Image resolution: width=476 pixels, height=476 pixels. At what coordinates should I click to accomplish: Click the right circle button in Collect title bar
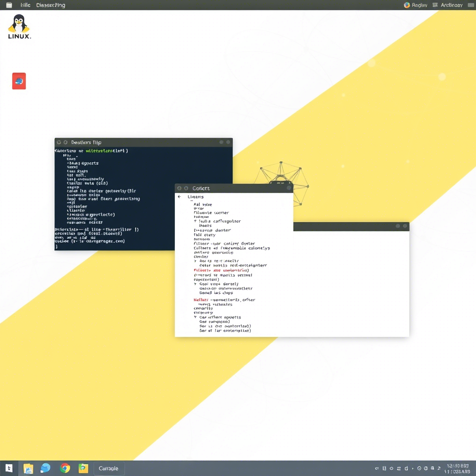289,188
